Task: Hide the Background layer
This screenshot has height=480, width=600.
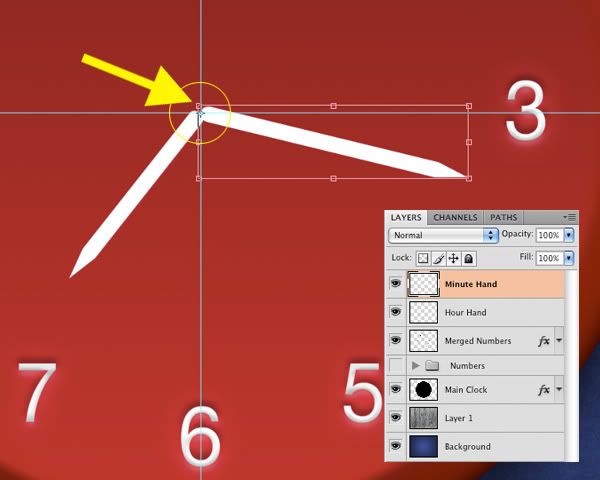Action: click(x=396, y=446)
